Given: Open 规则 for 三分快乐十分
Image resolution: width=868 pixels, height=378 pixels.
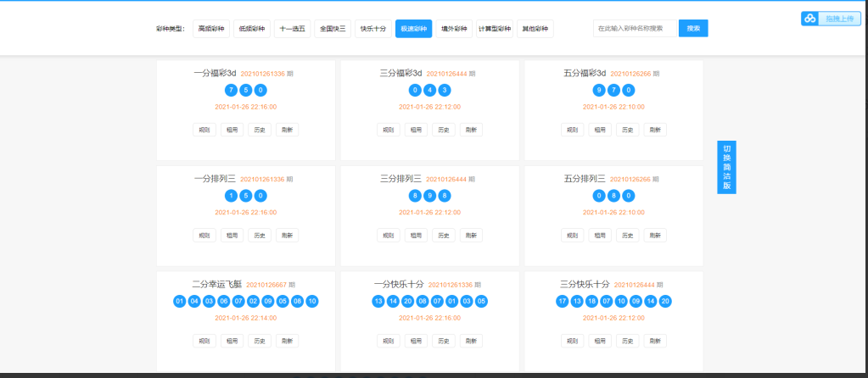Looking at the screenshot, I should click(573, 341).
